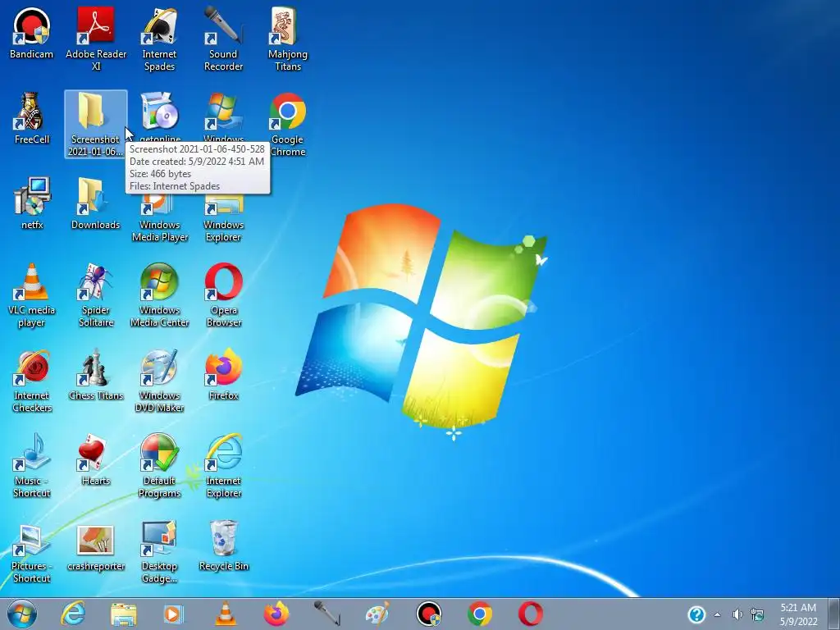Open the Windows Start menu orb

22,614
